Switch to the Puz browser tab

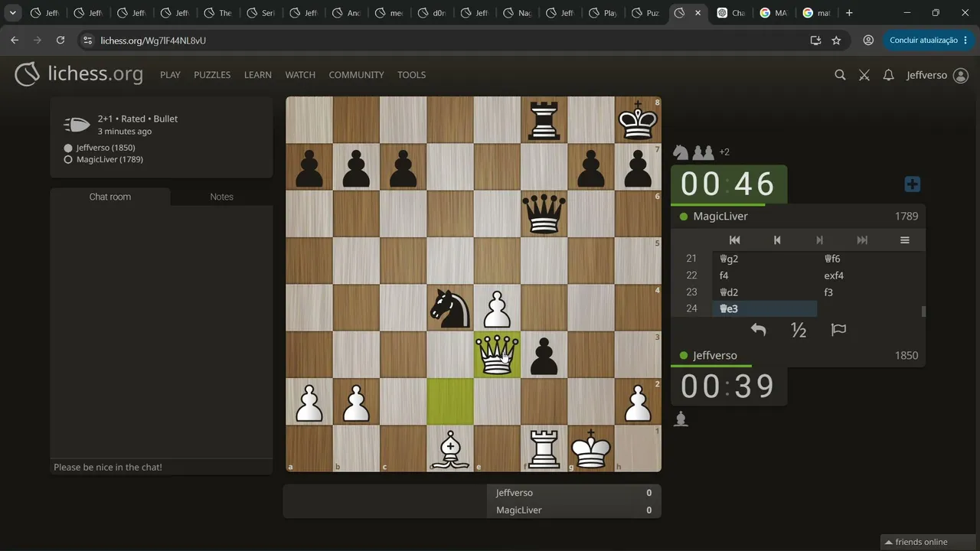coord(645,13)
